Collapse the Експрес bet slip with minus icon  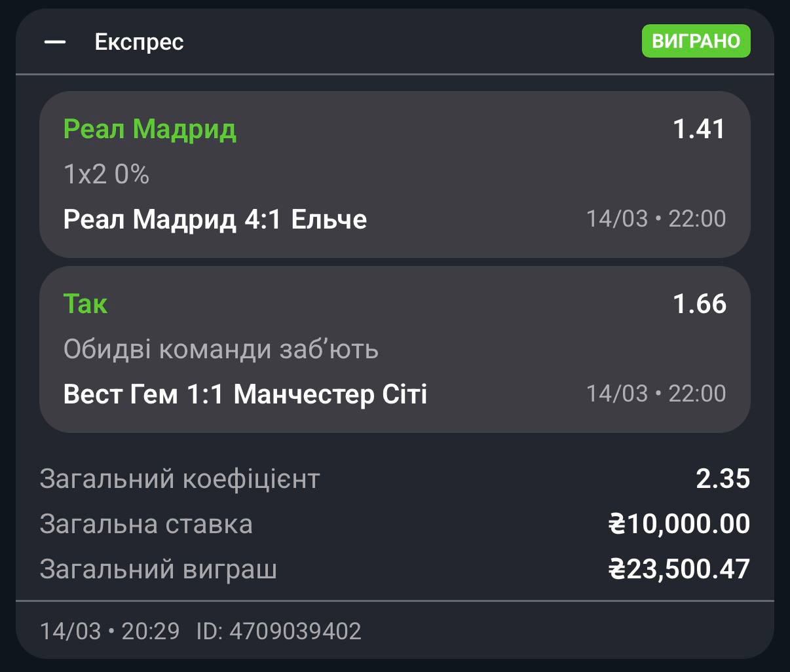coord(55,43)
